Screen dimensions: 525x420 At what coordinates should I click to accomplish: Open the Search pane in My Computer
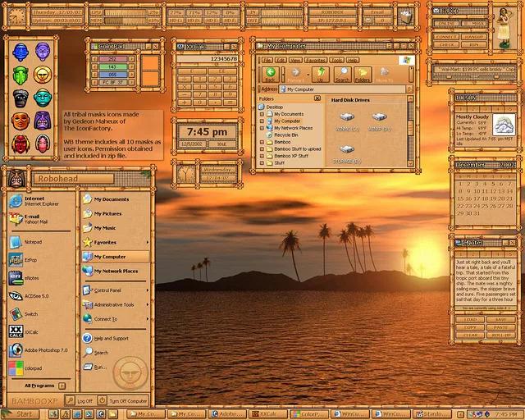pos(342,75)
